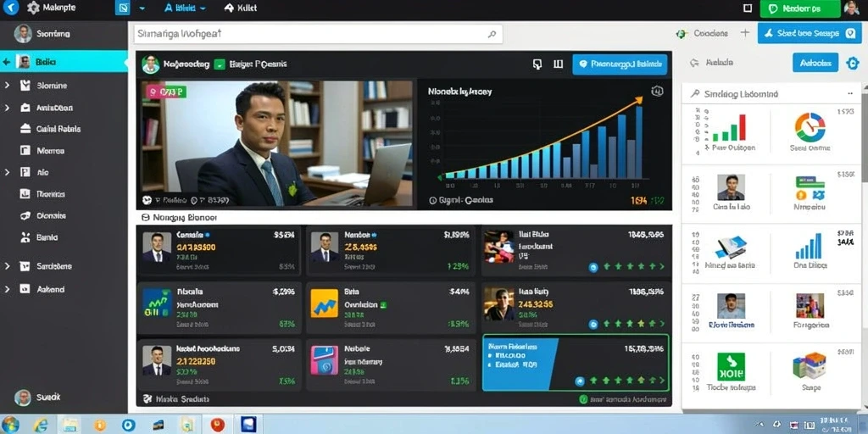Open the red and green bar chart tile
868x434 pixels.
(728, 129)
